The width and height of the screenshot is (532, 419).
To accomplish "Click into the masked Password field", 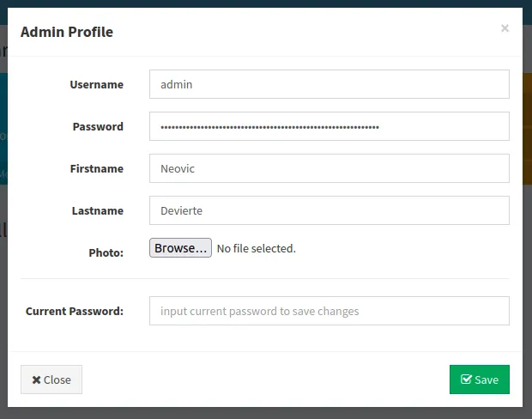I will coord(329,126).
